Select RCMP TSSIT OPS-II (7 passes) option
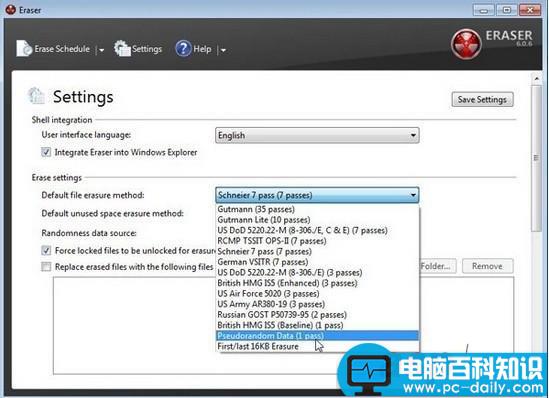 [317, 241]
